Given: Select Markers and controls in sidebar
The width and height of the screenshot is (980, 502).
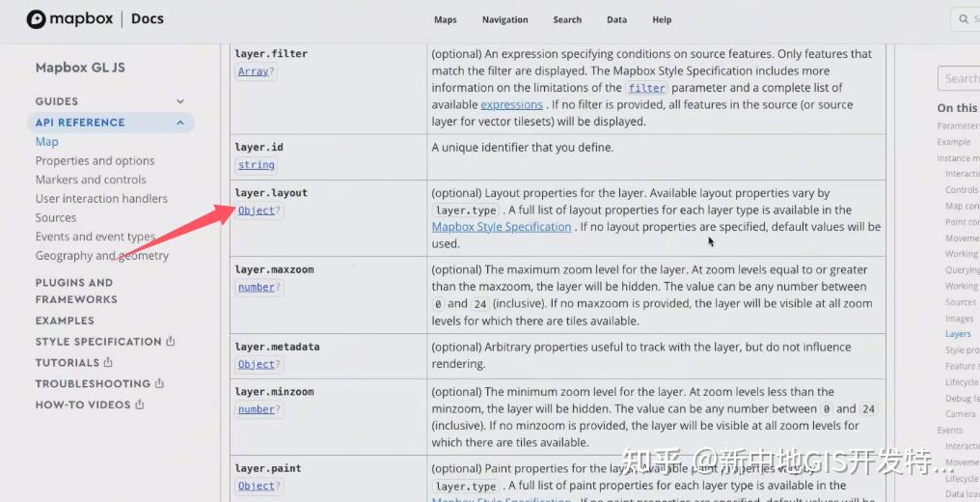Looking at the screenshot, I should pyautogui.click(x=91, y=180).
